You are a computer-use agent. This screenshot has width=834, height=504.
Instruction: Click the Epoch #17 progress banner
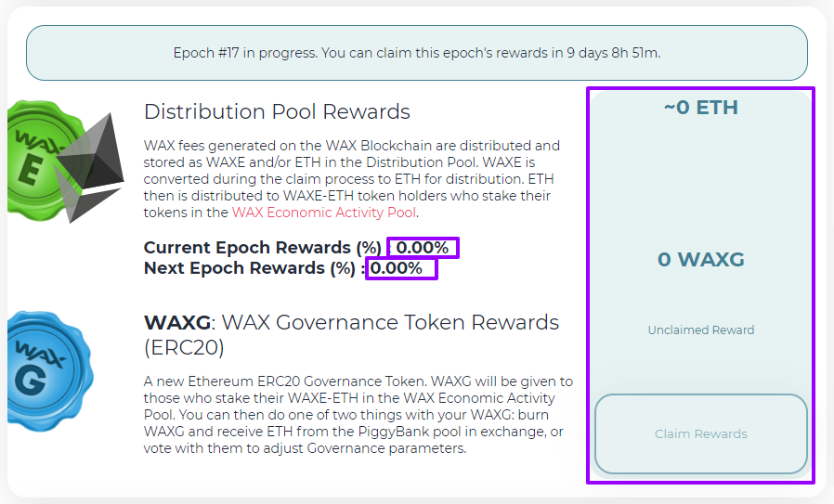(416, 53)
